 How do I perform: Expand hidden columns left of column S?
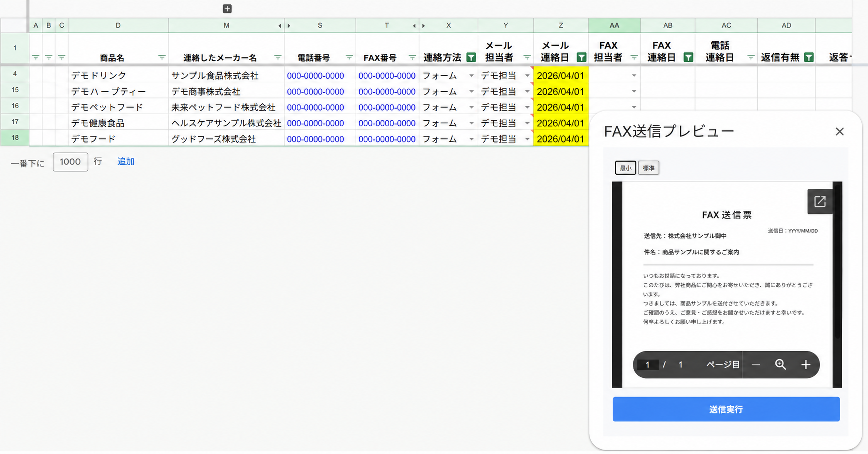(x=289, y=26)
